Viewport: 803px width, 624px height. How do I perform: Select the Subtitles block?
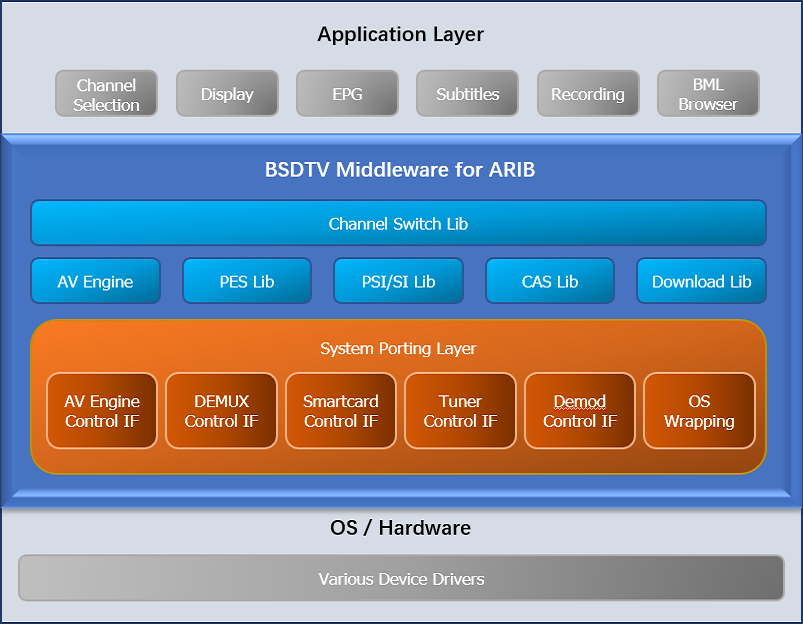click(x=468, y=94)
